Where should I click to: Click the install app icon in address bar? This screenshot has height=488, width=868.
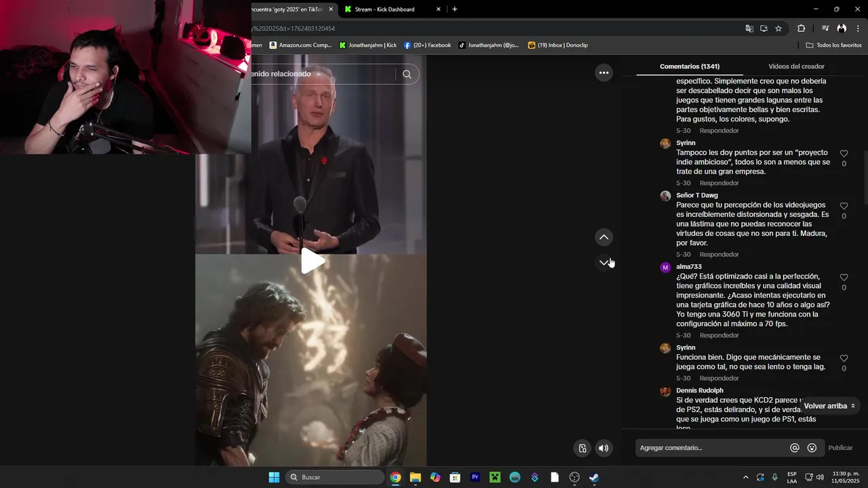click(764, 28)
